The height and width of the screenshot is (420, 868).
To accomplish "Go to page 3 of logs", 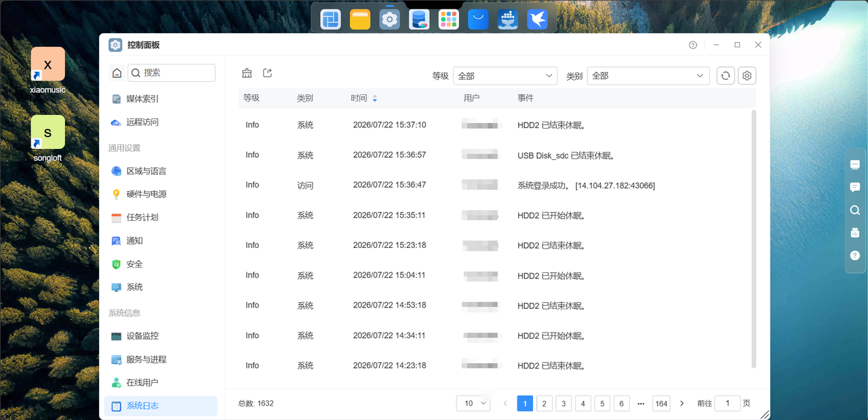I will pos(564,403).
